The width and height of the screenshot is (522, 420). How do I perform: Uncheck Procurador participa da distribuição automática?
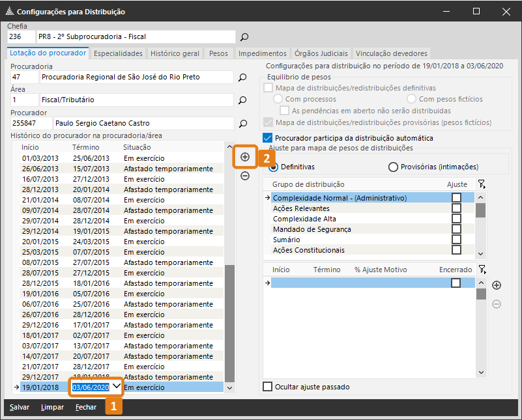click(x=267, y=138)
